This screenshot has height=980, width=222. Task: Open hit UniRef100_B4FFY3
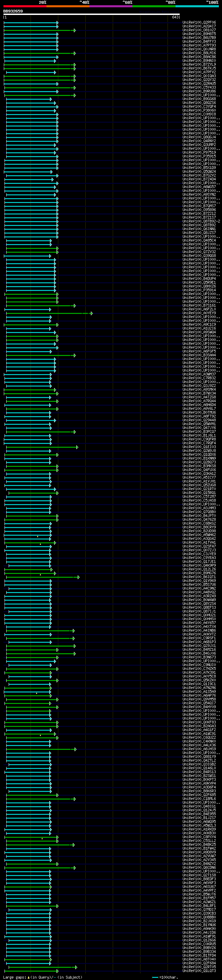point(199,41)
